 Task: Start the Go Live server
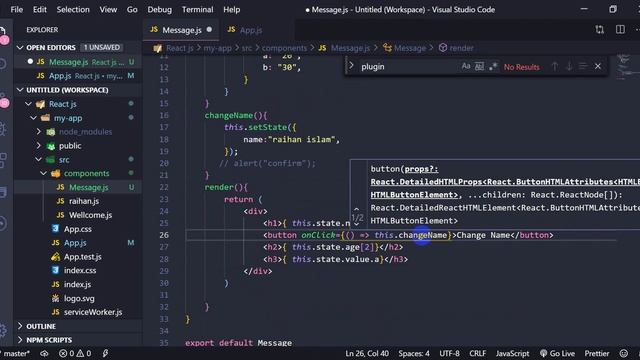tap(558, 353)
